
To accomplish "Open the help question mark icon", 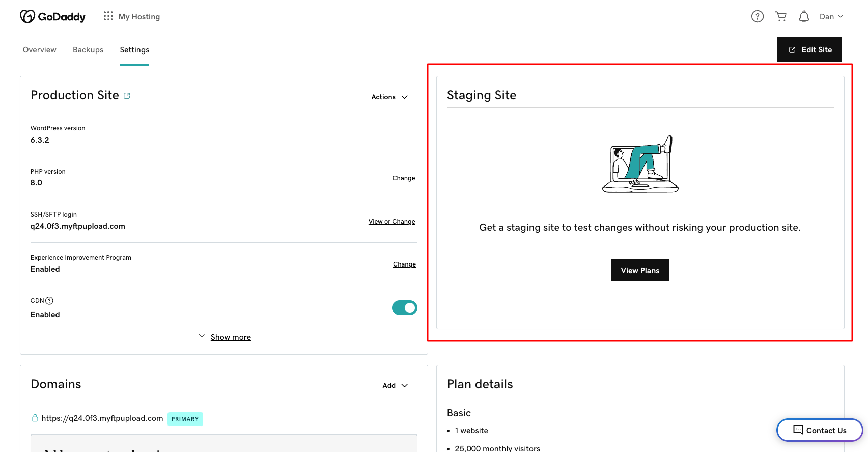I will point(757,17).
